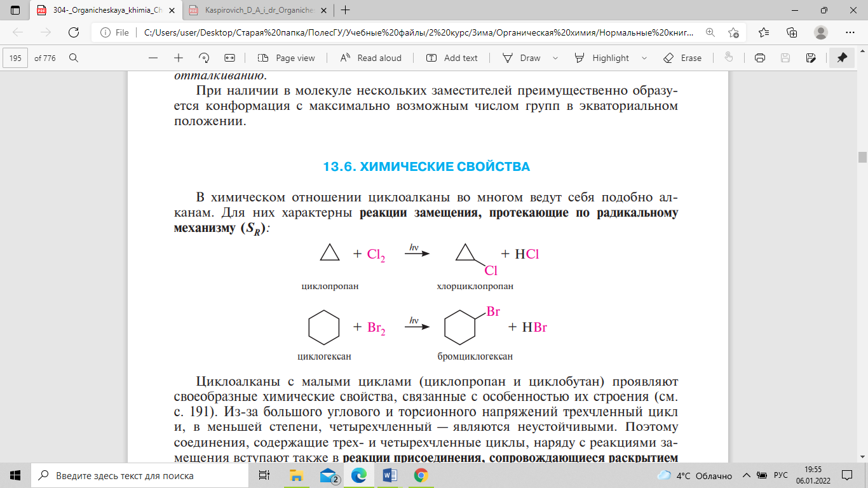The width and height of the screenshot is (868, 488).
Task: Open Microsoft Edge on the taskbar
Action: pyautogui.click(x=358, y=475)
